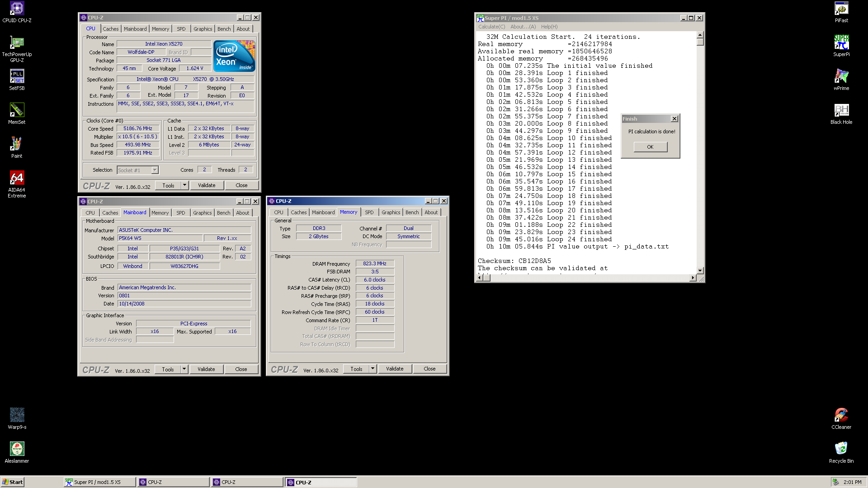Click down arrow of Super PI vertical scrollbar
The height and width of the screenshot is (488, 868).
tap(700, 270)
